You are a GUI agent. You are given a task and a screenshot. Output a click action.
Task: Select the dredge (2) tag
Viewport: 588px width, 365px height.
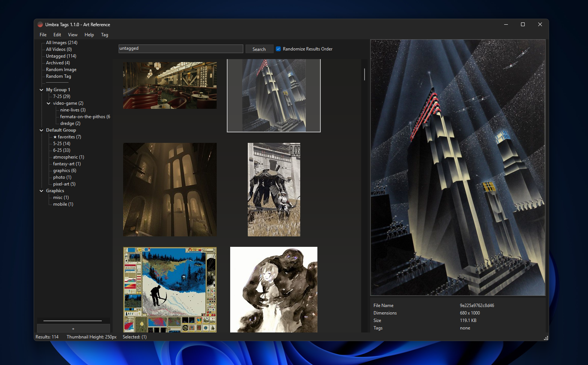click(70, 123)
